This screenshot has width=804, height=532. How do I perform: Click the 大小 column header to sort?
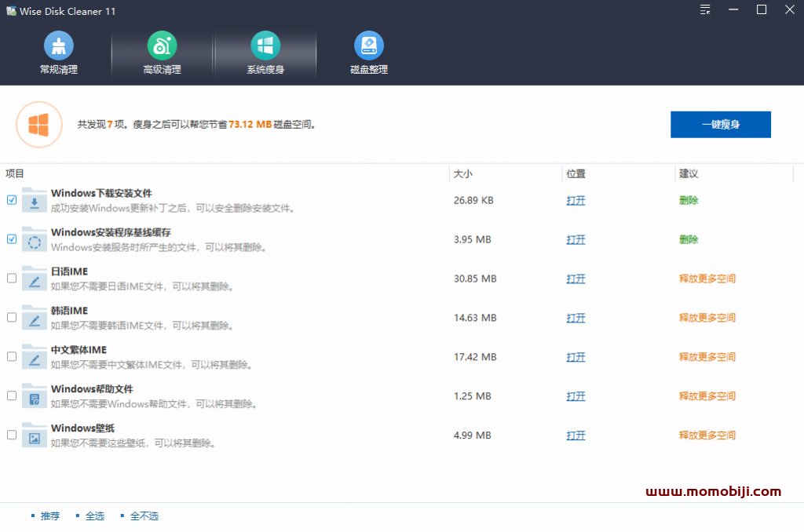pyautogui.click(x=462, y=173)
